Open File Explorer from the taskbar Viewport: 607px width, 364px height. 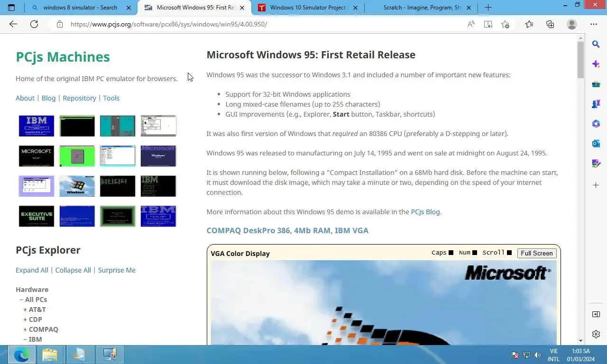(x=49, y=355)
